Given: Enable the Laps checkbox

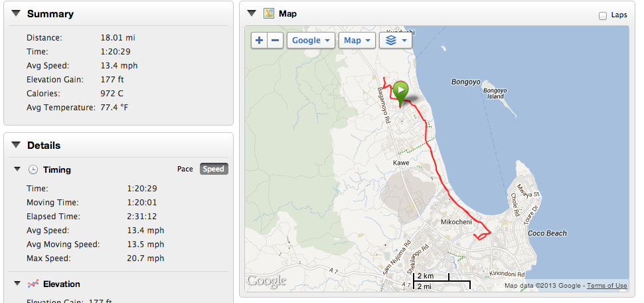Looking at the screenshot, I should click(603, 15).
